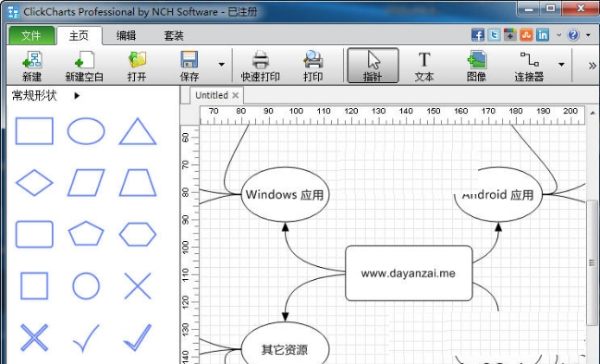Open the 连接器 connector style dropdown
This screenshot has height=364, width=600.
click(561, 65)
